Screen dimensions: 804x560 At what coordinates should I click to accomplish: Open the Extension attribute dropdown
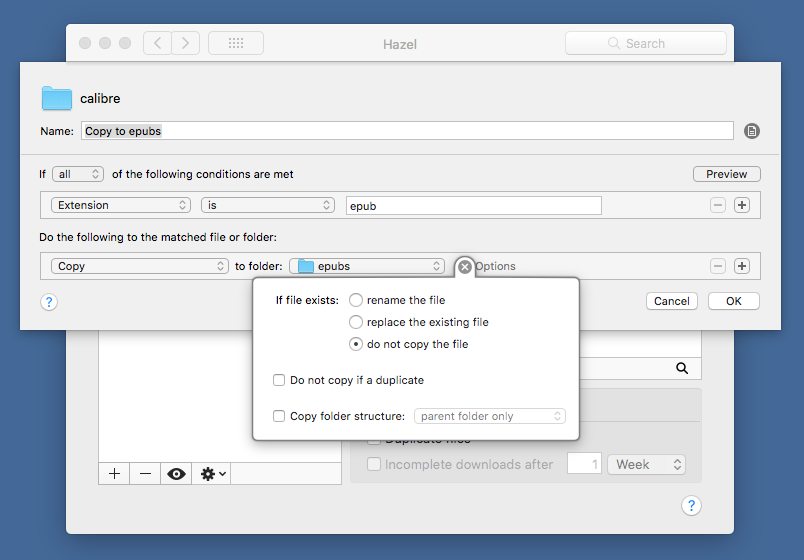point(121,205)
